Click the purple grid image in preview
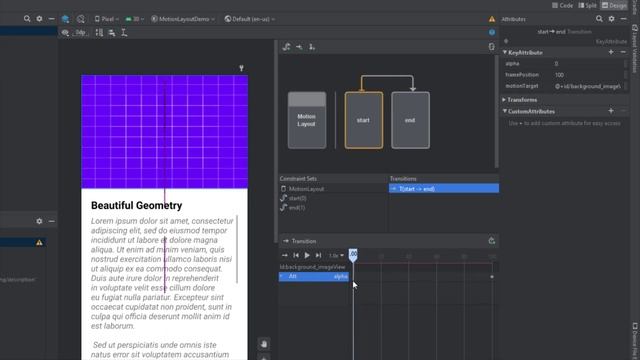Screen dimensions: 640x360 (164, 131)
